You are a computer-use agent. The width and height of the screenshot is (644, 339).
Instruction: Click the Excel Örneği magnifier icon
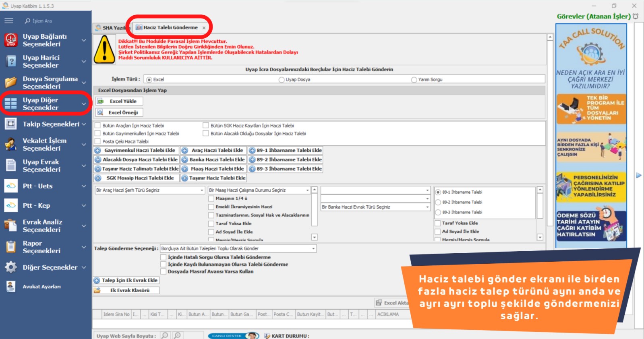pos(101,112)
